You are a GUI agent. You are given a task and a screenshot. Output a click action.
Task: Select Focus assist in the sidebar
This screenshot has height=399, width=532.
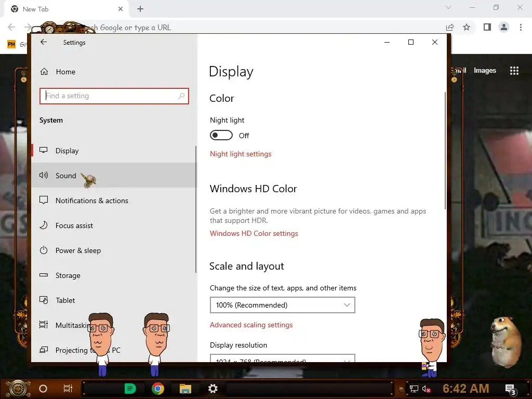click(x=114, y=225)
